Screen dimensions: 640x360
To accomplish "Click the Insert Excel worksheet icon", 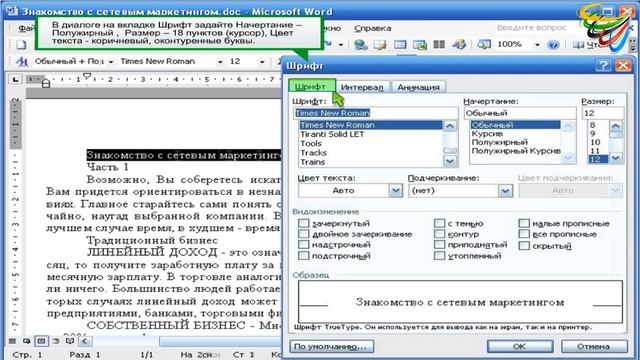I will tap(420, 44).
